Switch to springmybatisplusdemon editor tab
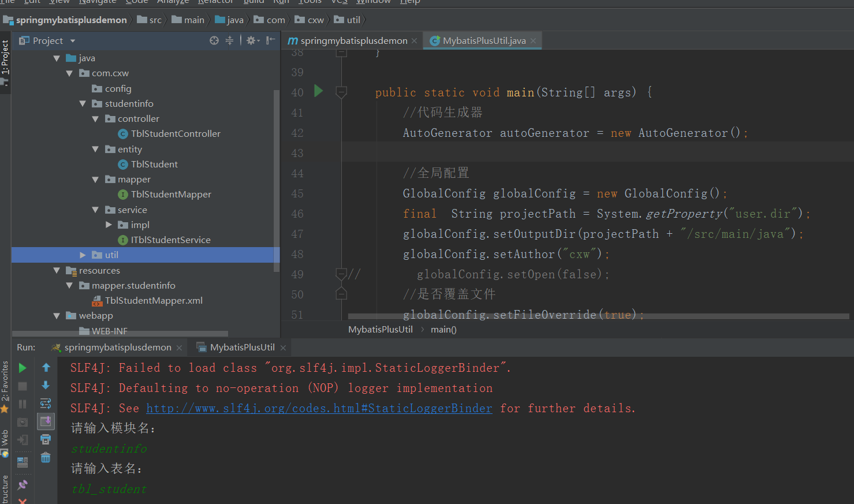Screen dimensions: 854x504 (x=353, y=40)
